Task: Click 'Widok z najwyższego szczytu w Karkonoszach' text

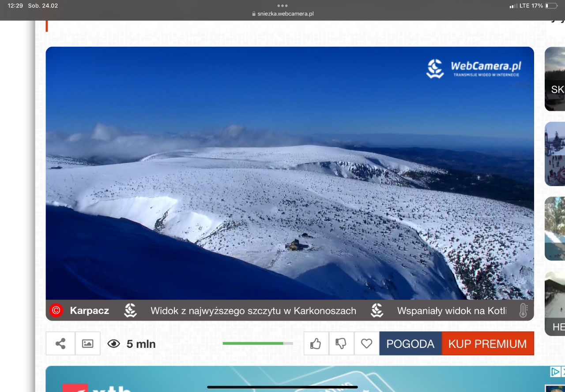Action: [253, 310]
